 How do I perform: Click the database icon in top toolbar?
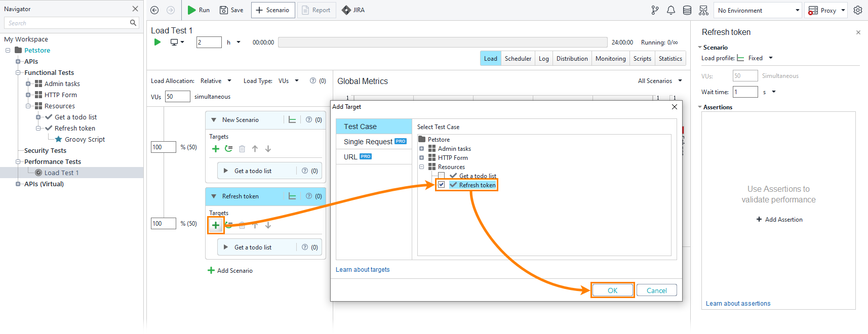click(687, 10)
